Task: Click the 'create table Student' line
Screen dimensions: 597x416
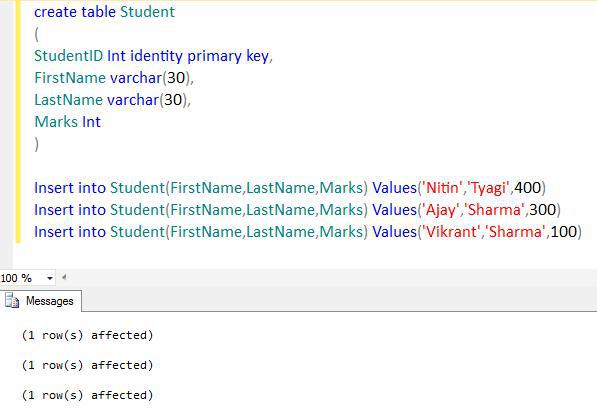Action: (104, 12)
